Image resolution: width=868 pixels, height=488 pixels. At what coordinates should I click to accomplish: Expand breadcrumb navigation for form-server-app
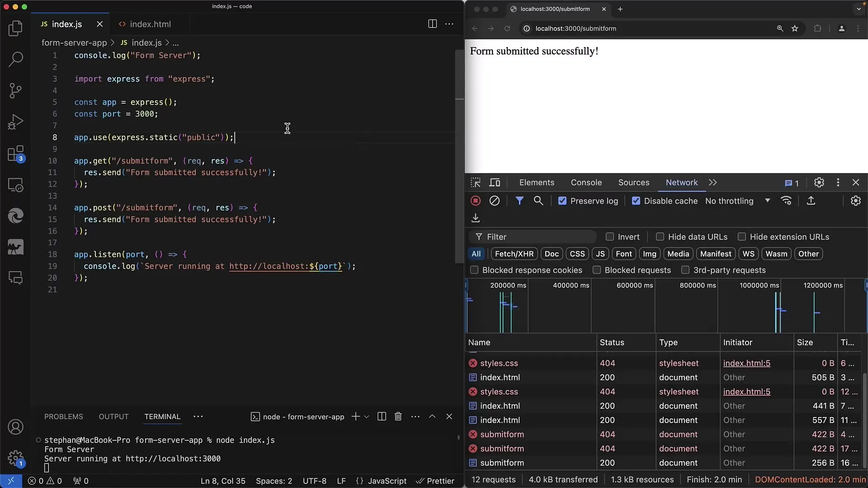pyautogui.click(x=74, y=42)
